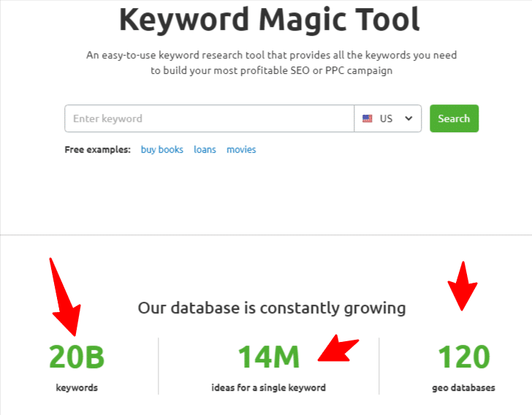Open the "buy books" example link
Image resolution: width=532 pixels, height=415 pixels.
(x=162, y=150)
